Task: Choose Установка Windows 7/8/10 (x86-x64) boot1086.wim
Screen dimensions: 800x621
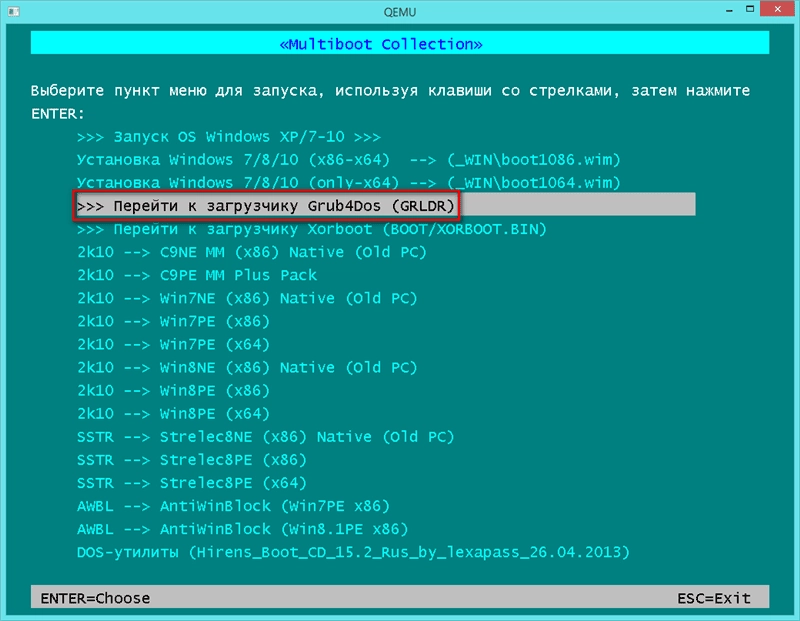Action: tap(348, 160)
